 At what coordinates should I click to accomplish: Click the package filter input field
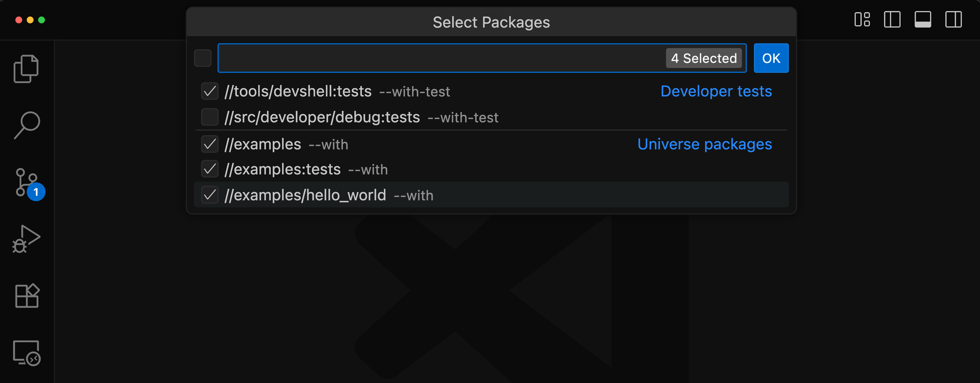pos(437,58)
